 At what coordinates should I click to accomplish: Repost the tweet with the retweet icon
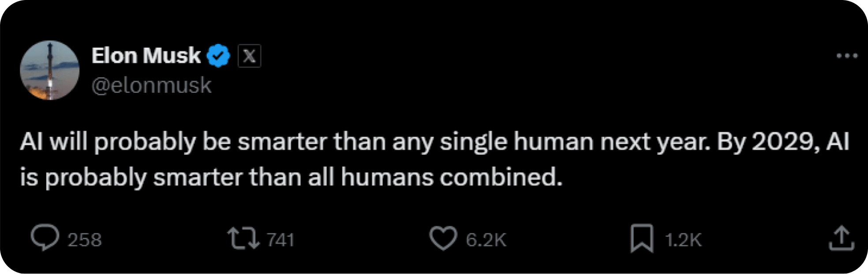pos(243,238)
